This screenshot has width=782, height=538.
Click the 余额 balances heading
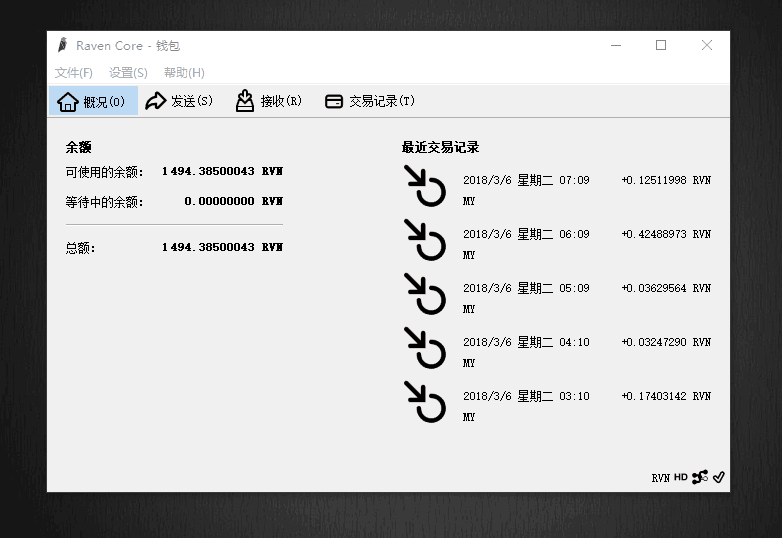78,147
